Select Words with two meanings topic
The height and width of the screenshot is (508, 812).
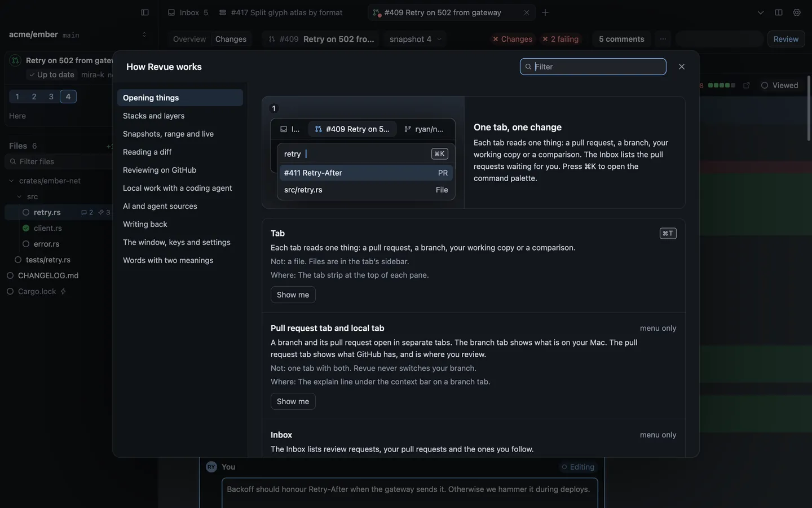pyautogui.click(x=180, y=260)
